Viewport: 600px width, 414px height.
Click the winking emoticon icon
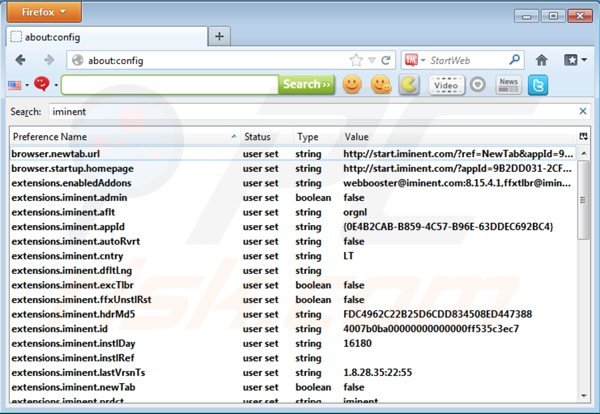pyautogui.click(x=380, y=85)
